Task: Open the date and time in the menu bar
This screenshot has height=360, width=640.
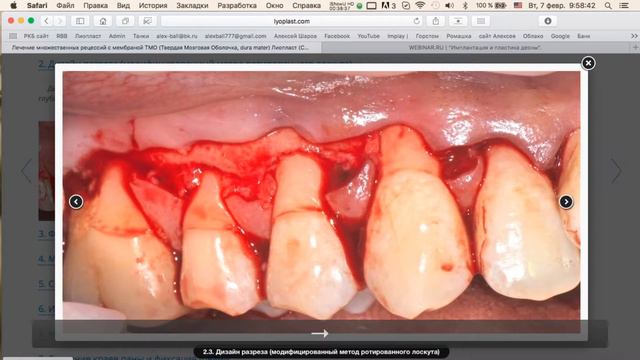Action: [562, 6]
